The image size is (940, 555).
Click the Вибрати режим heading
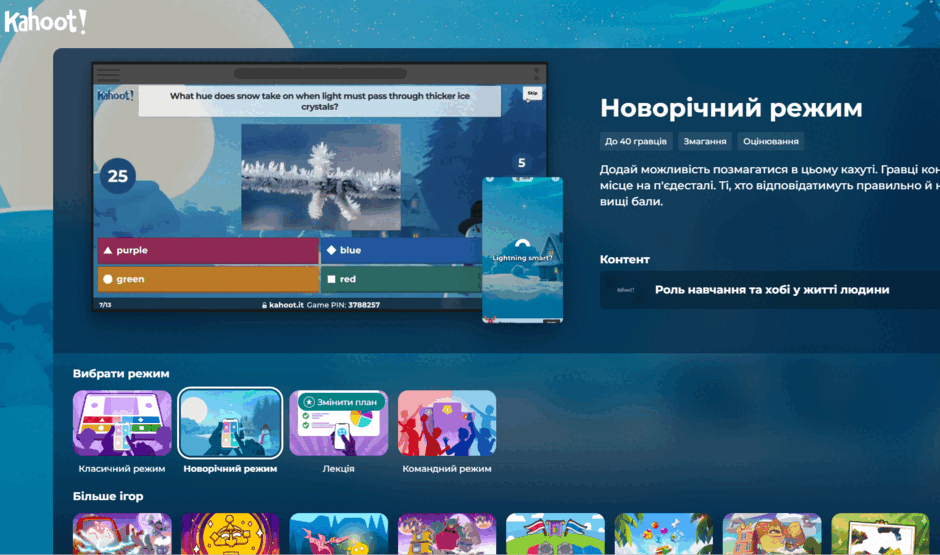[x=121, y=373]
